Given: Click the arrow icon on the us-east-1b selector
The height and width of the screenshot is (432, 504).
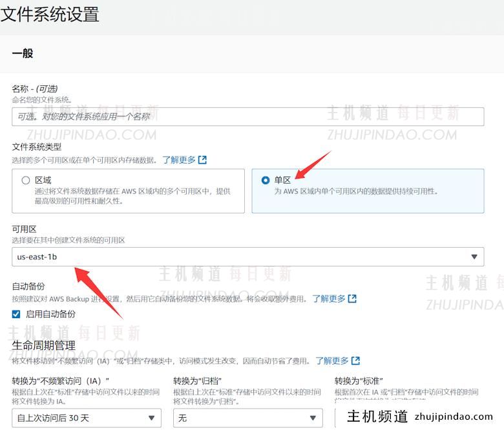Looking at the screenshot, I should point(474,257).
